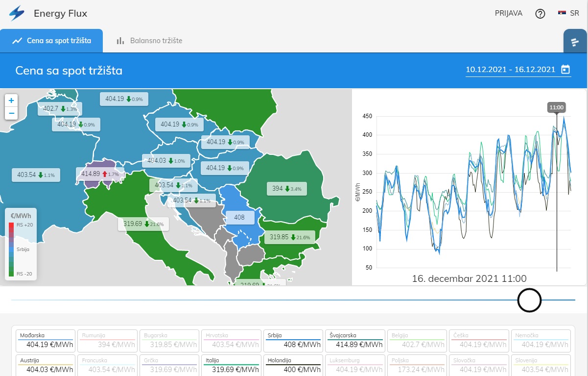Image resolution: width=588 pixels, height=376 pixels.
Task: Toggle Mađarska series in the legend
Action: pyautogui.click(x=46, y=341)
